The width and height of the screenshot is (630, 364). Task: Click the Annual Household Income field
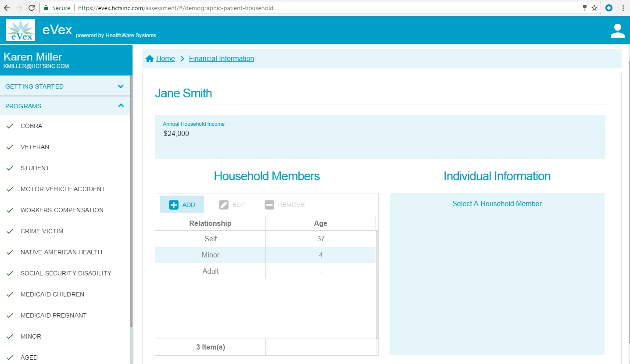(379, 134)
